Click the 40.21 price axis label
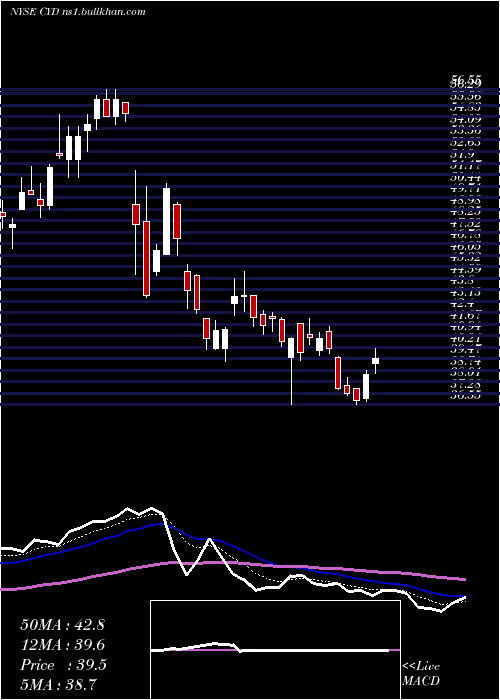The width and height of the screenshot is (500, 700). pos(465,339)
